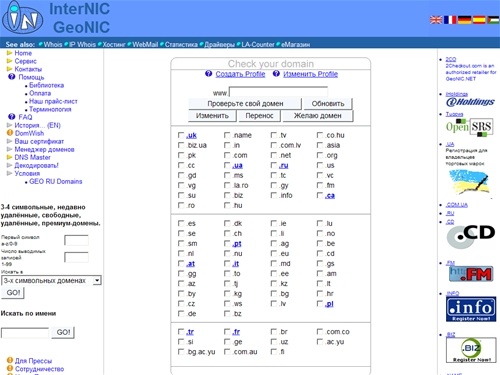Image resolution: width=500 pixels, height=375 pixels.
Task: Tick the .net domain checkbox
Action: 274,155
